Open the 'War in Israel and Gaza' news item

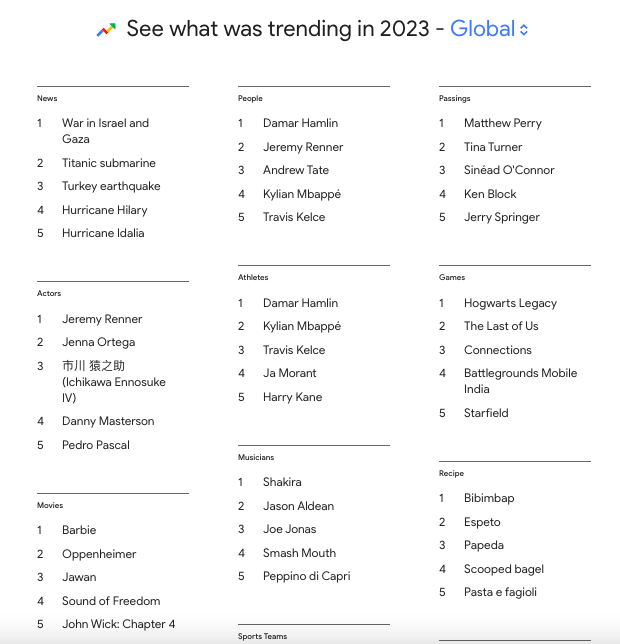click(106, 131)
